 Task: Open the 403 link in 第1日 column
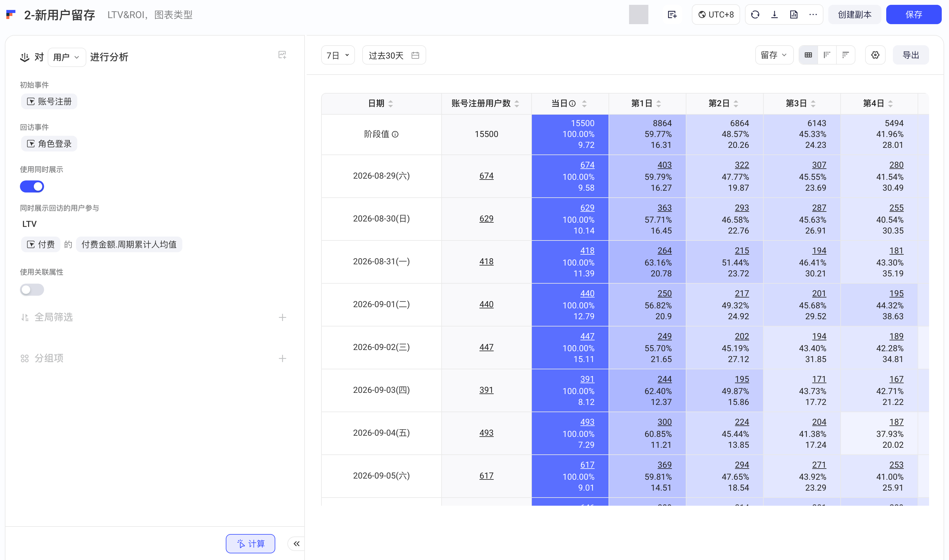[x=664, y=165]
